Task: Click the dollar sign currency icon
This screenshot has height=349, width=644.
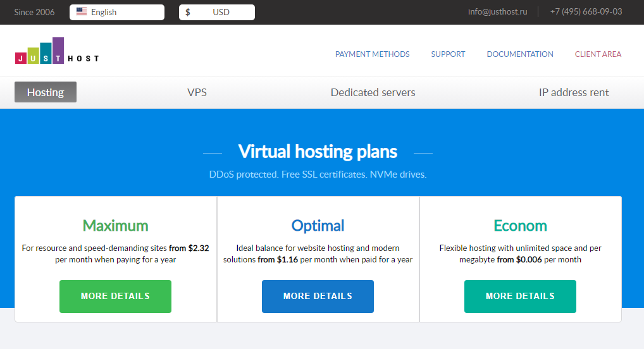Action: pyautogui.click(x=188, y=12)
